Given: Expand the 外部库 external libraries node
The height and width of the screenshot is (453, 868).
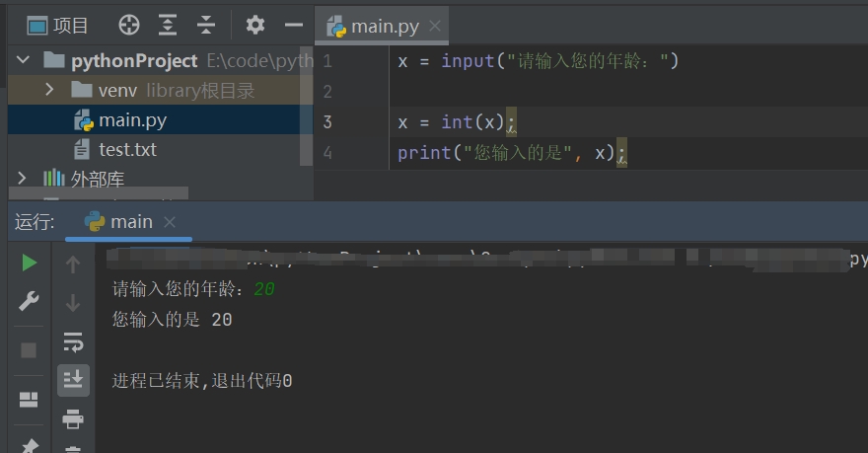Looking at the screenshot, I should (x=22, y=179).
